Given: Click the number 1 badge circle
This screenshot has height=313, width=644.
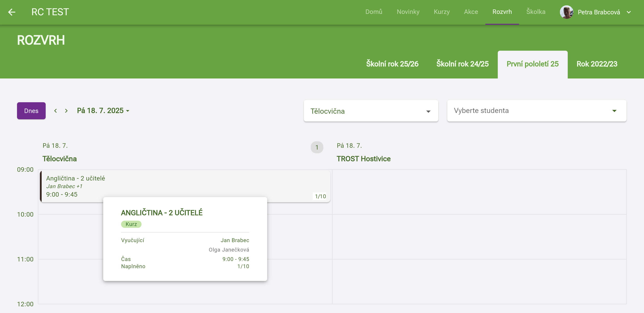Looking at the screenshot, I should pos(317,147).
